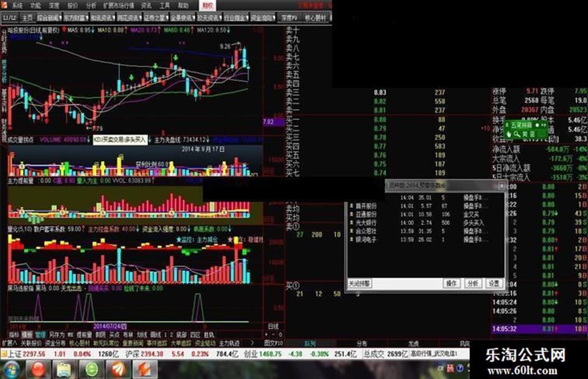Select the 亚通股份 alert row
The height and width of the screenshot is (379, 588).
pos(426,214)
